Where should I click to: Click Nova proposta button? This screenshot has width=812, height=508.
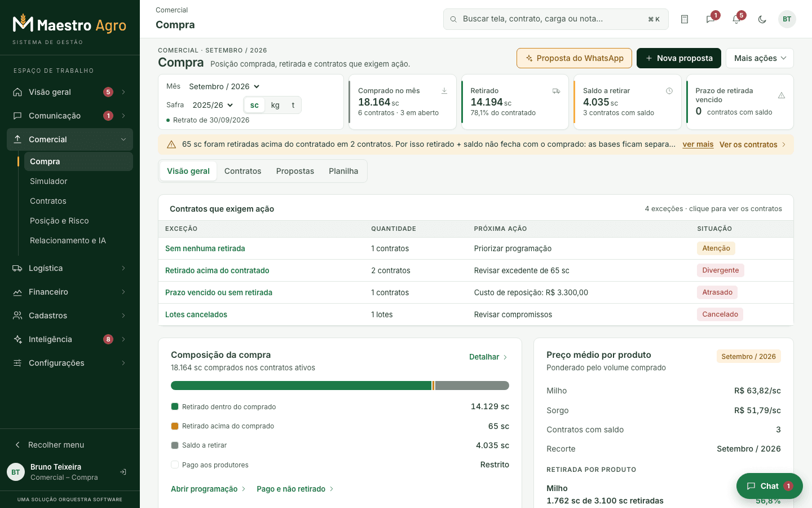click(x=679, y=58)
